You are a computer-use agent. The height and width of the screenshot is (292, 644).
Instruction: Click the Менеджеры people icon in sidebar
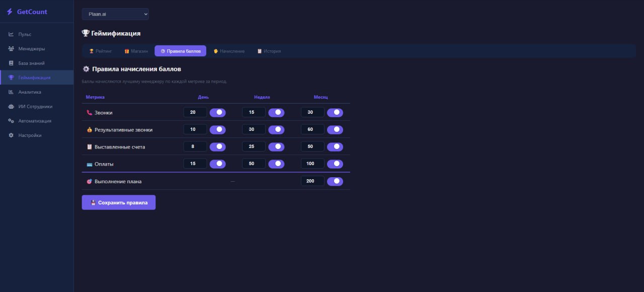[x=11, y=49]
